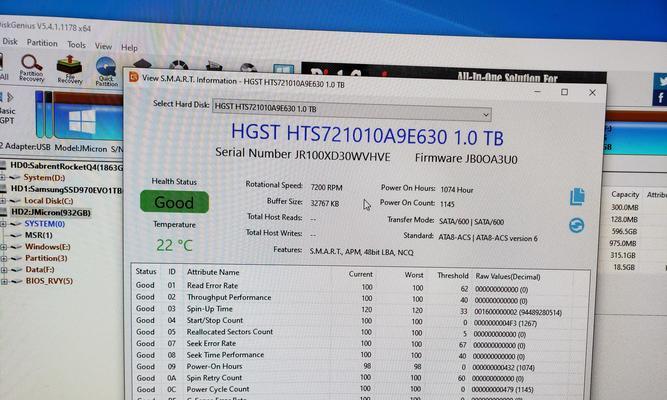The height and width of the screenshot is (400, 667).
Task: Open the Disk menu
Action: tap(10, 41)
